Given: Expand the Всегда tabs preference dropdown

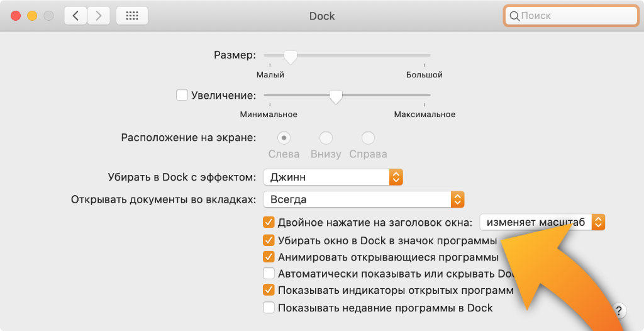Looking at the screenshot, I should [x=364, y=199].
